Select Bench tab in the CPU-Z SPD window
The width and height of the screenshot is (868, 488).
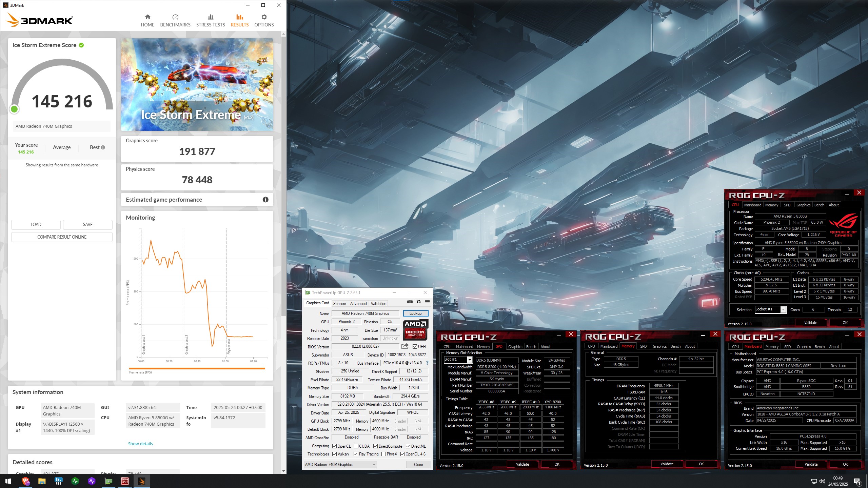click(531, 347)
